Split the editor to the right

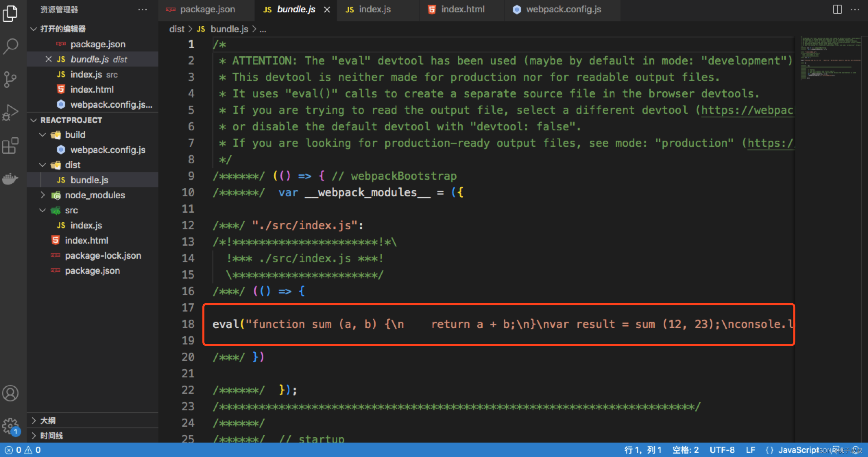[x=837, y=10]
